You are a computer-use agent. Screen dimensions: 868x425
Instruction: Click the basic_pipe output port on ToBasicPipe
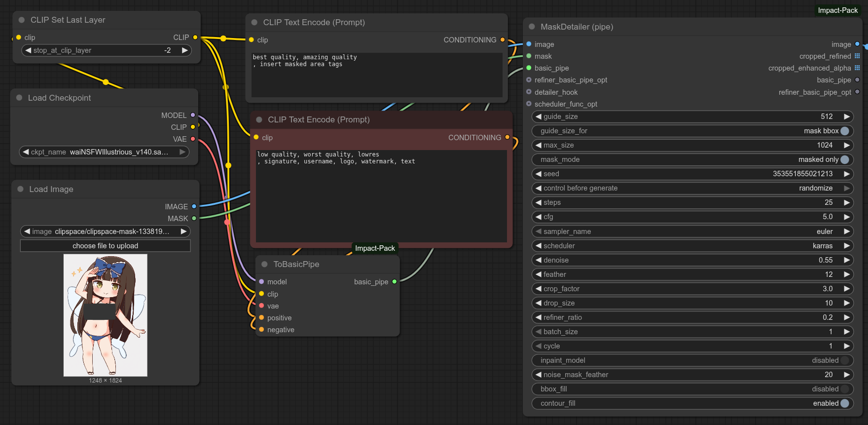pos(395,281)
